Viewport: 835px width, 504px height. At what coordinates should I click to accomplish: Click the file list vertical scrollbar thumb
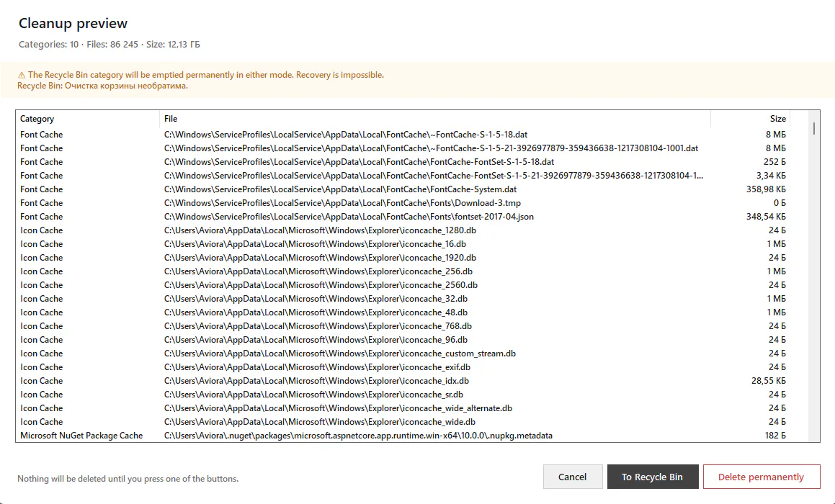pyautogui.click(x=813, y=127)
